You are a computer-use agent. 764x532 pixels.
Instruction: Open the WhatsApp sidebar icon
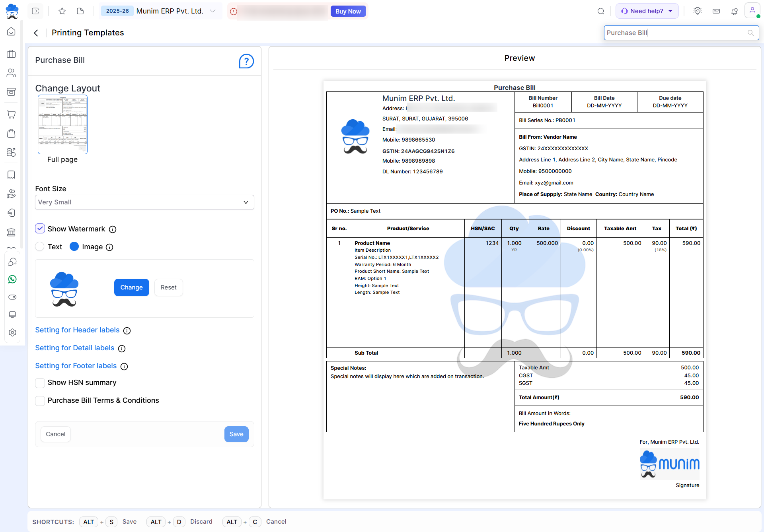(12, 280)
